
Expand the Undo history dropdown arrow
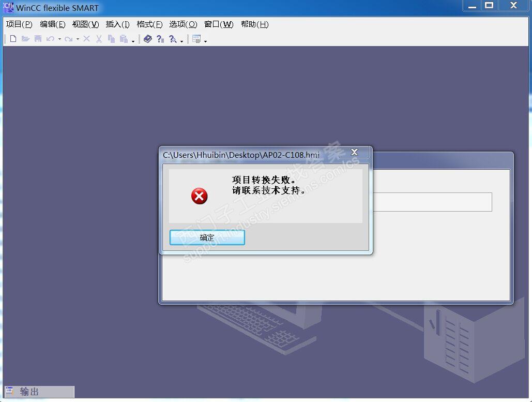coord(60,39)
